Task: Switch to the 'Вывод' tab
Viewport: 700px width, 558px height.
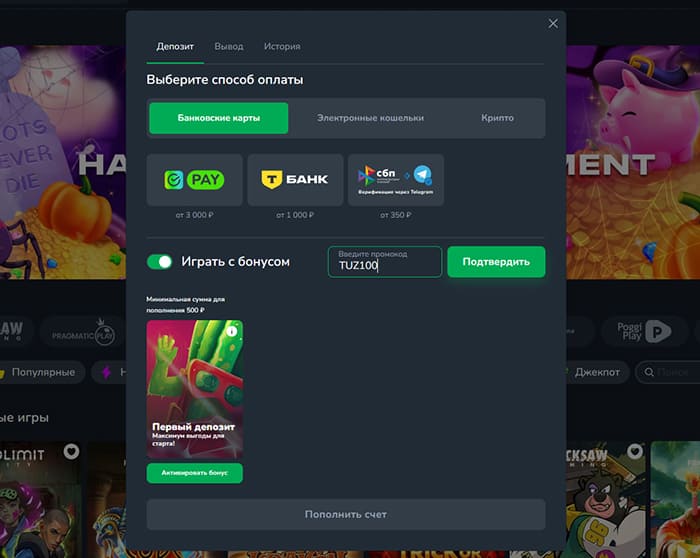Action: [229, 47]
